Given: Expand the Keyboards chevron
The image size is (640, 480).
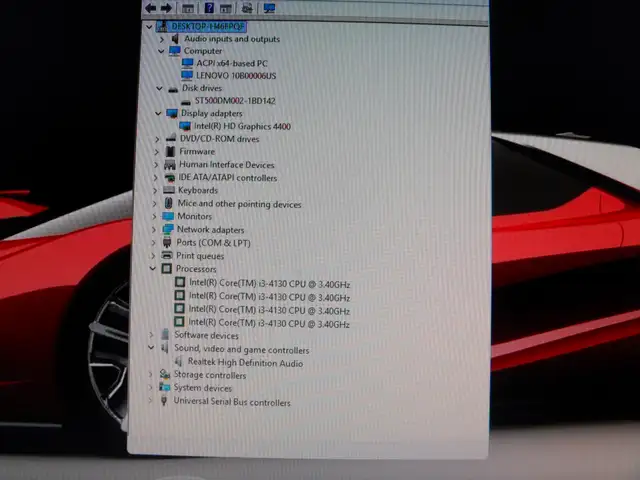Looking at the screenshot, I should [155, 190].
